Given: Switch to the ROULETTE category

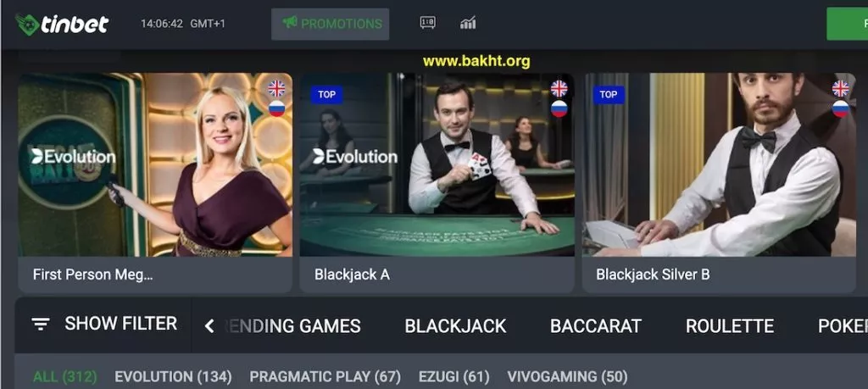Looking at the screenshot, I should 730,326.
